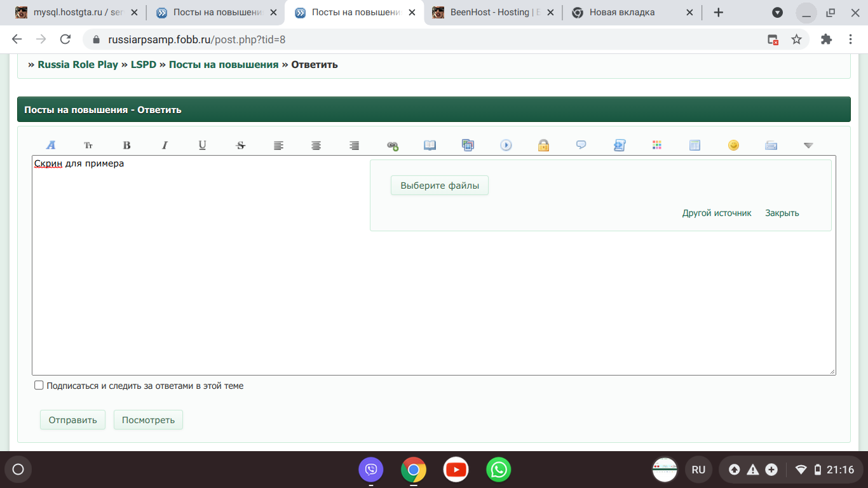Insert a hyperlink using link icon
868x488 pixels.
coord(392,146)
